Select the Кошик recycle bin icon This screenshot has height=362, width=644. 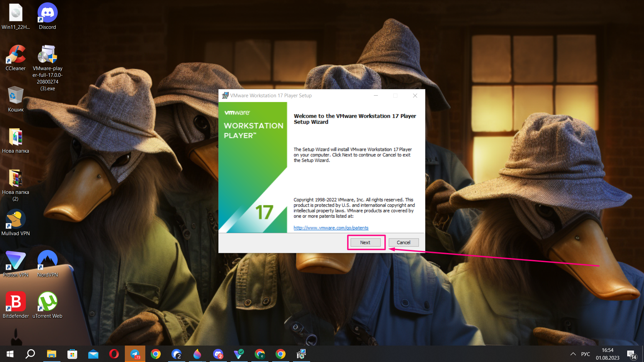(15, 99)
